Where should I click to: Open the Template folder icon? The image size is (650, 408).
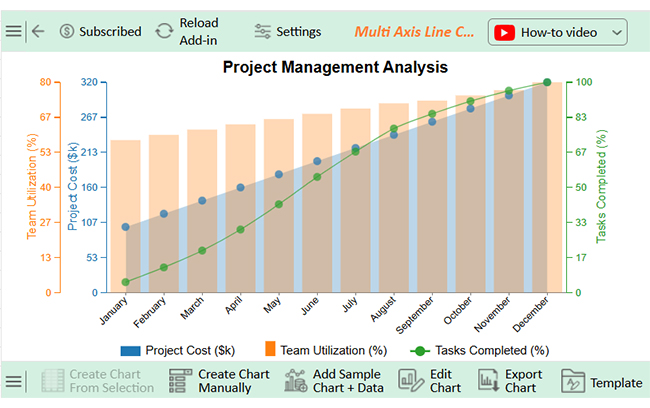[x=572, y=381]
